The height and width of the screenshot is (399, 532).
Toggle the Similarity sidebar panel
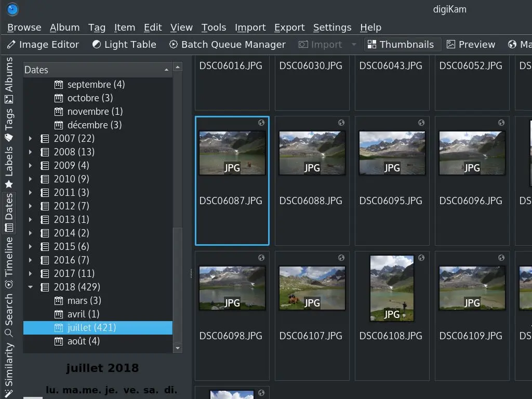point(8,364)
